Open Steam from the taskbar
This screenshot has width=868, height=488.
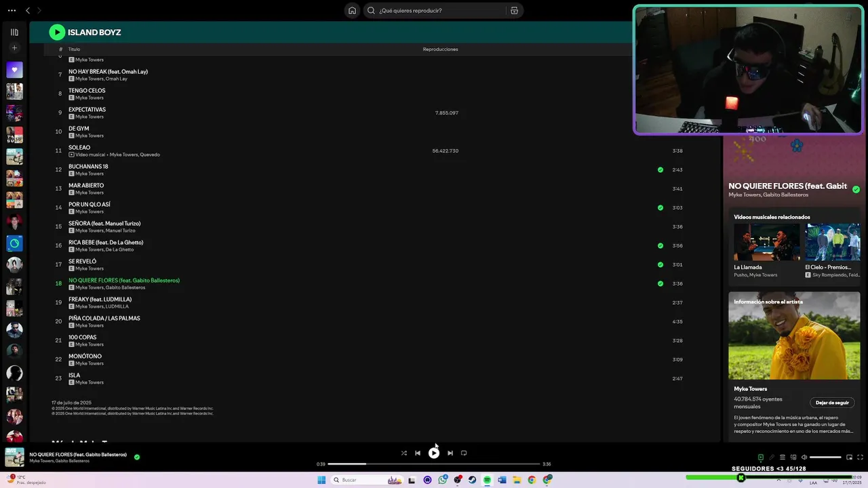[473, 480]
